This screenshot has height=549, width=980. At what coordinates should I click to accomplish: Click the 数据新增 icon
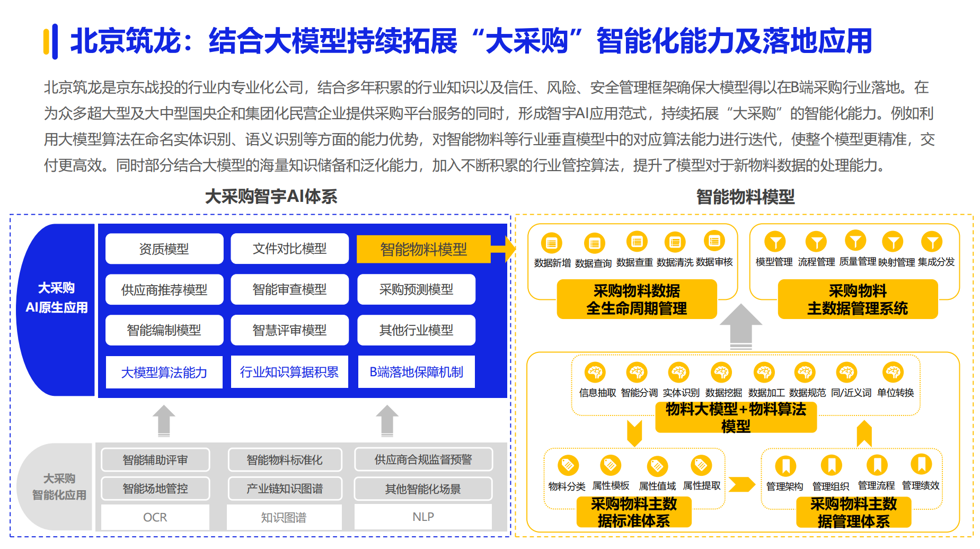click(552, 243)
